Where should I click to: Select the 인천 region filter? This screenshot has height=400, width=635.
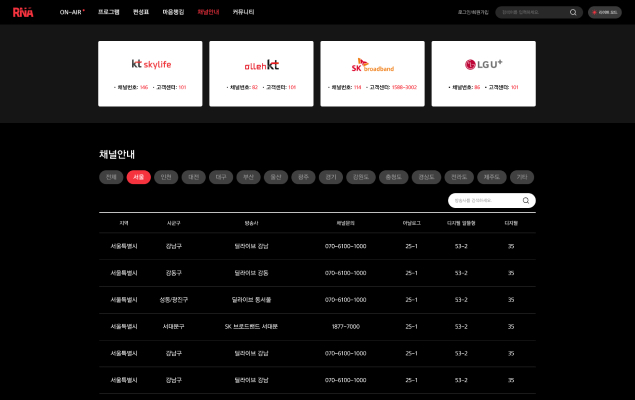coord(166,177)
